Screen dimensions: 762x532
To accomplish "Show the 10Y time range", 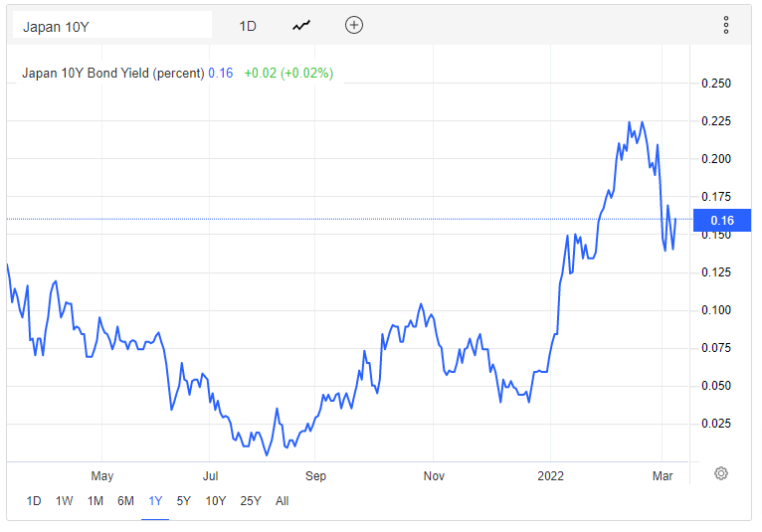I will coord(216,501).
